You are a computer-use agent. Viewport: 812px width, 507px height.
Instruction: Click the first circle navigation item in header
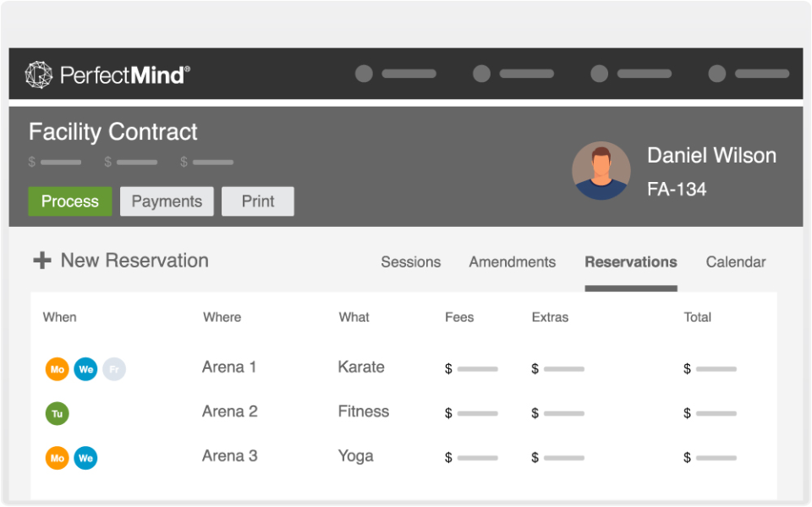coord(364,74)
